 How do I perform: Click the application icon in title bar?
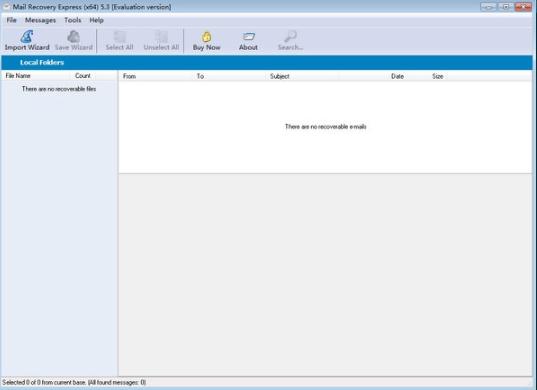[7, 7]
